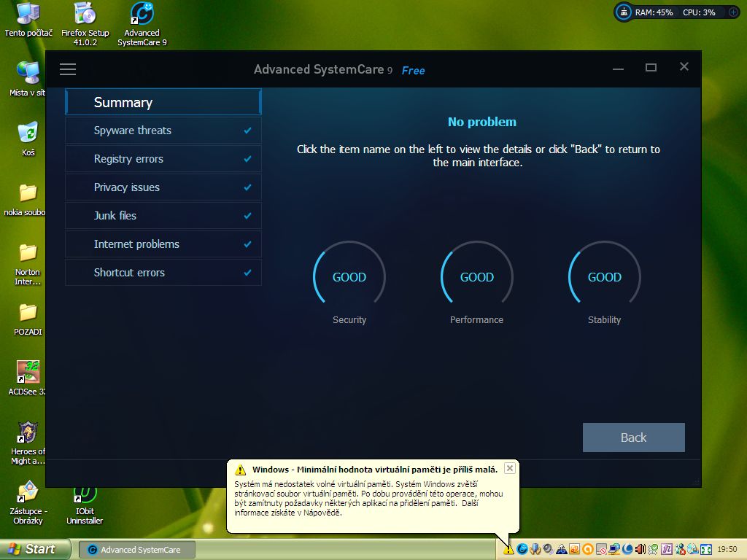The width and height of the screenshot is (747, 560).
Task: View Internet problems results
Action: tap(163, 244)
